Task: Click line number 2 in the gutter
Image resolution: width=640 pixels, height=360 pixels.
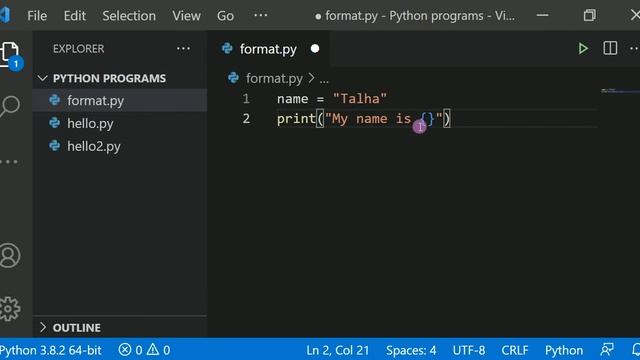Action: point(246,119)
